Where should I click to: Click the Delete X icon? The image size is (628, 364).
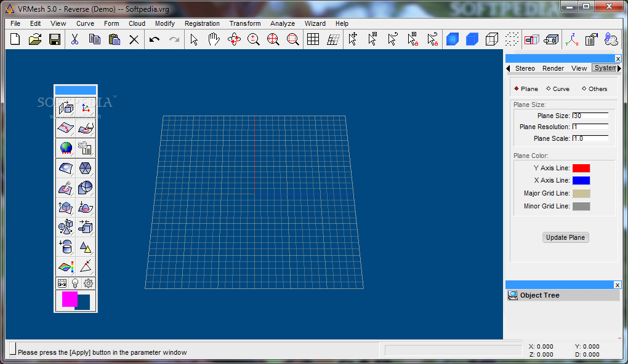134,39
